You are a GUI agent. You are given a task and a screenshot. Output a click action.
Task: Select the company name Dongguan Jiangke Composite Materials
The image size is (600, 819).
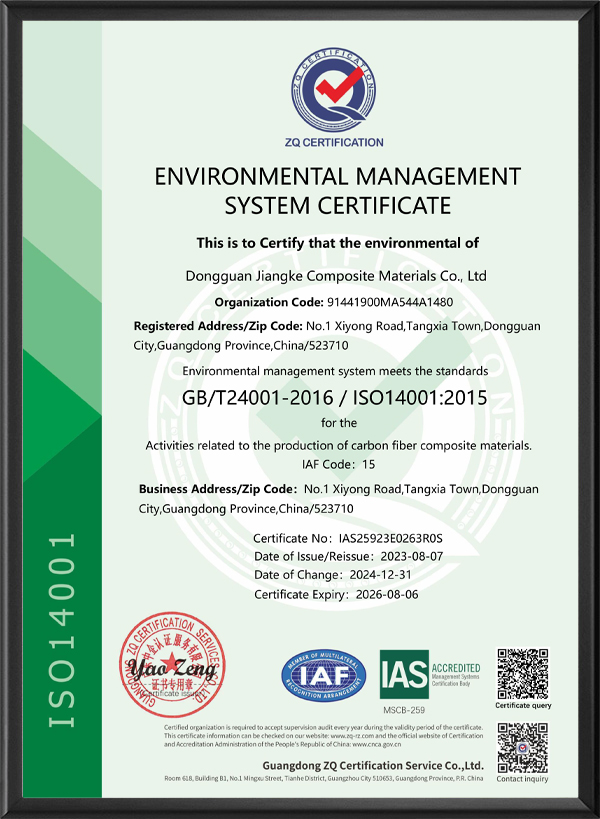[x=337, y=274]
